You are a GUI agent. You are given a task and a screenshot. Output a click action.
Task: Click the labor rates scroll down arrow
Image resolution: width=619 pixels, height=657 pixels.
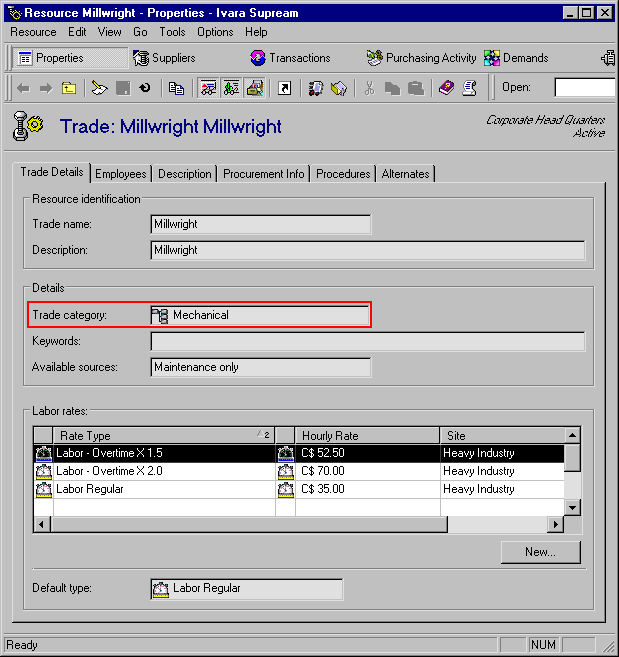click(x=572, y=508)
